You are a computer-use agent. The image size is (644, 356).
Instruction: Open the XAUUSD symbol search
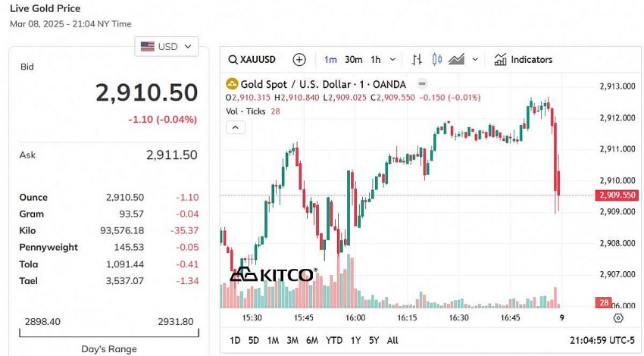(253, 60)
